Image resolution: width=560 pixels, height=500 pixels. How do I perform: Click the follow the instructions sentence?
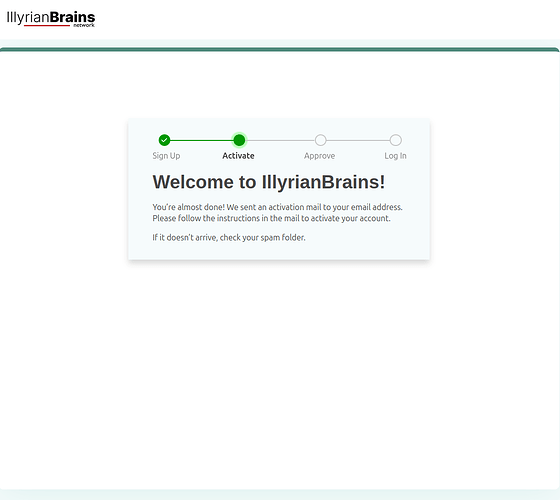(271, 218)
